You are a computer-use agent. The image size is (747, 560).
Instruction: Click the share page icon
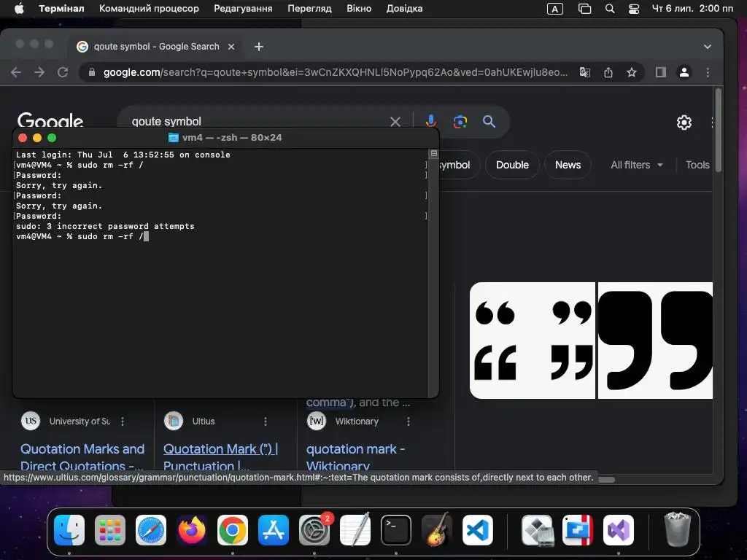pos(608,72)
